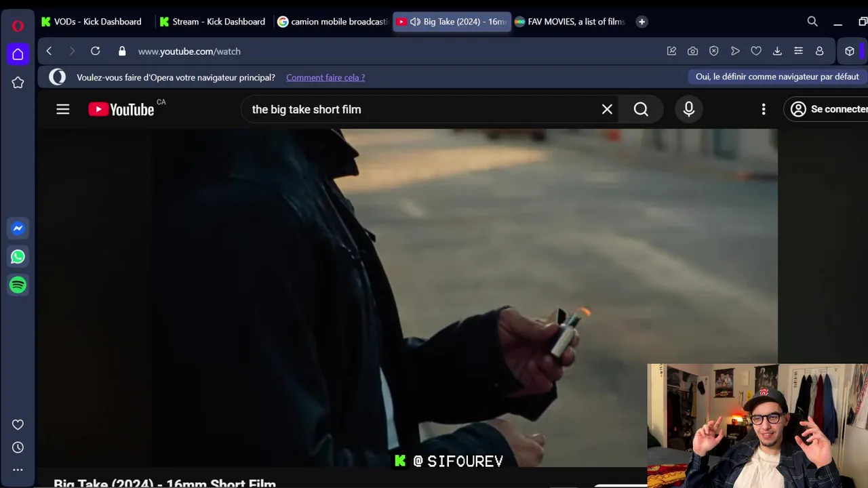Switch to camion mobile broadcasting Google tab
Image resolution: width=868 pixels, height=488 pixels.
pos(332,22)
